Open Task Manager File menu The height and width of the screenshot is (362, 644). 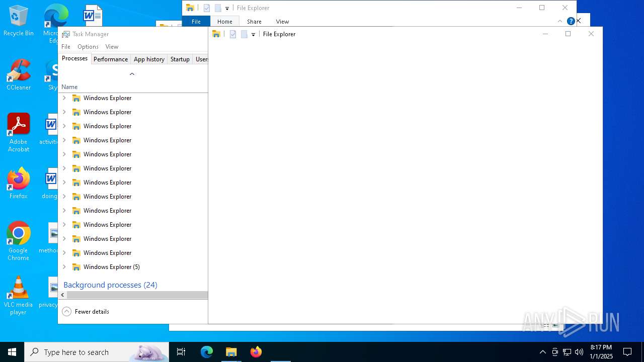66,47
